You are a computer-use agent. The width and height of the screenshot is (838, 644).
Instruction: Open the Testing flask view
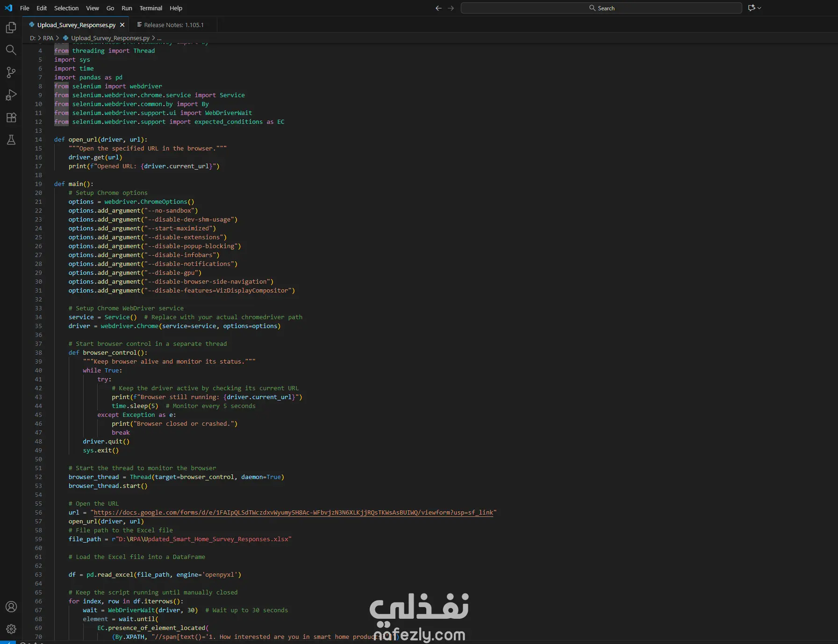click(x=11, y=140)
